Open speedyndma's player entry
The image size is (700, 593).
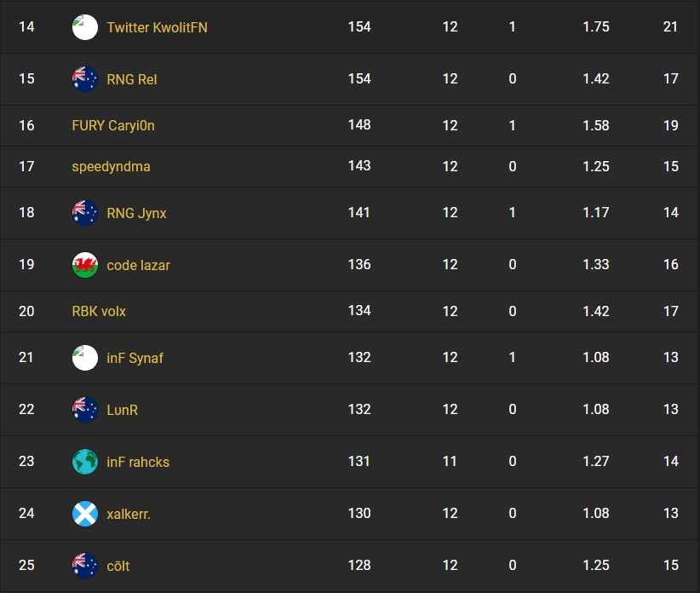point(111,167)
